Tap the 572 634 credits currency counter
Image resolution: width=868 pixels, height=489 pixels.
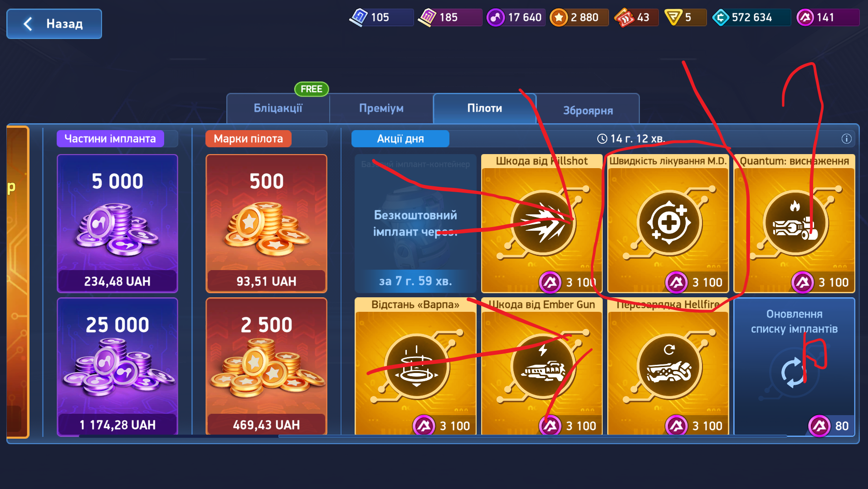tap(751, 18)
